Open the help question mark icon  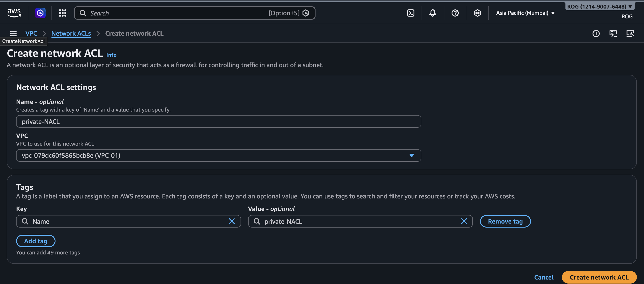[x=455, y=13]
